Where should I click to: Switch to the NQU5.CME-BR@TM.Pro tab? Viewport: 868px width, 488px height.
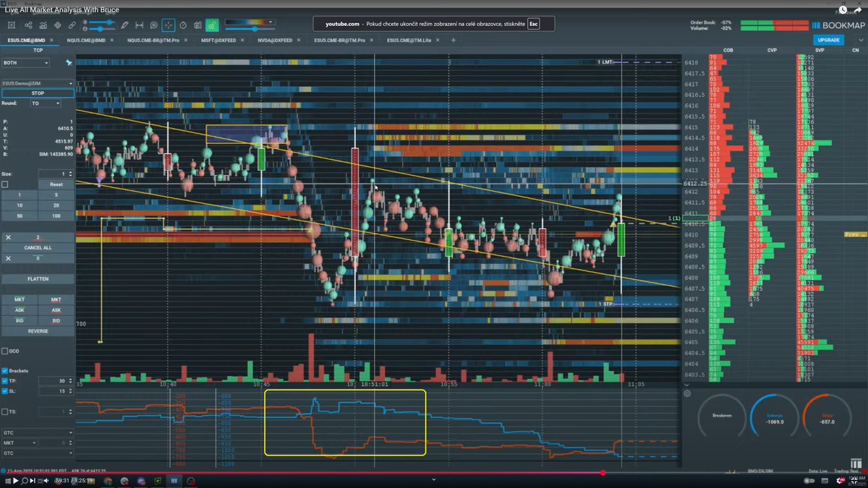[x=153, y=40]
